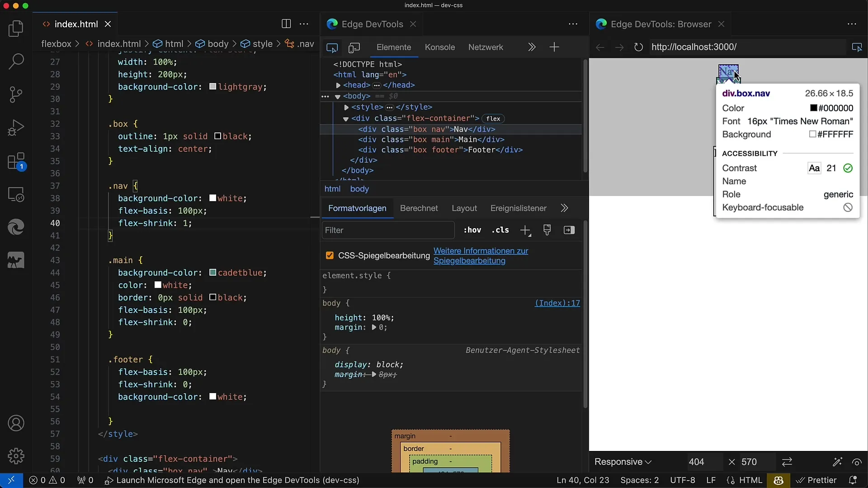Select the Formatvorlagen tab
This screenshot has width=868, height=488.
357,208
